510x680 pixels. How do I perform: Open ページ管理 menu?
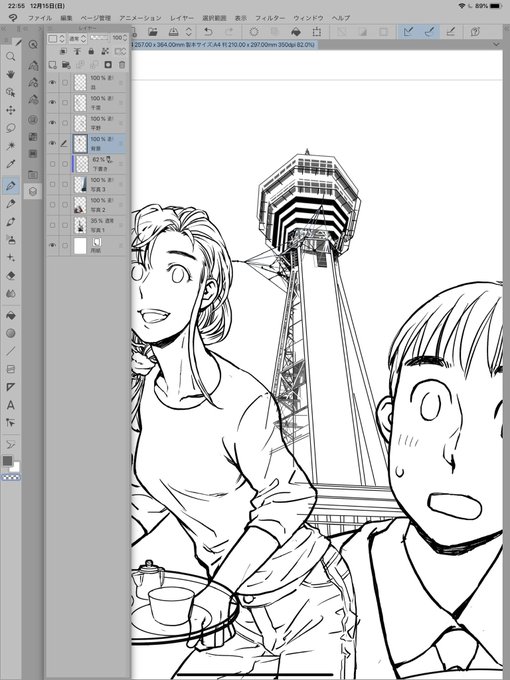pyautogui.click(x=96, y=18)
